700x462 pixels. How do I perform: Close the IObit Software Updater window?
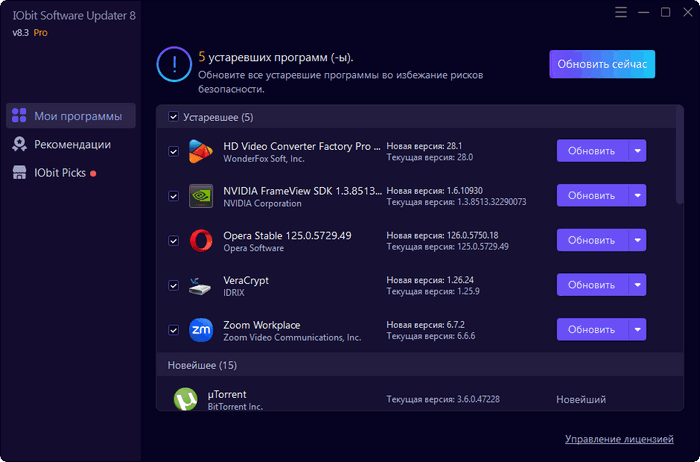[688, 12]
